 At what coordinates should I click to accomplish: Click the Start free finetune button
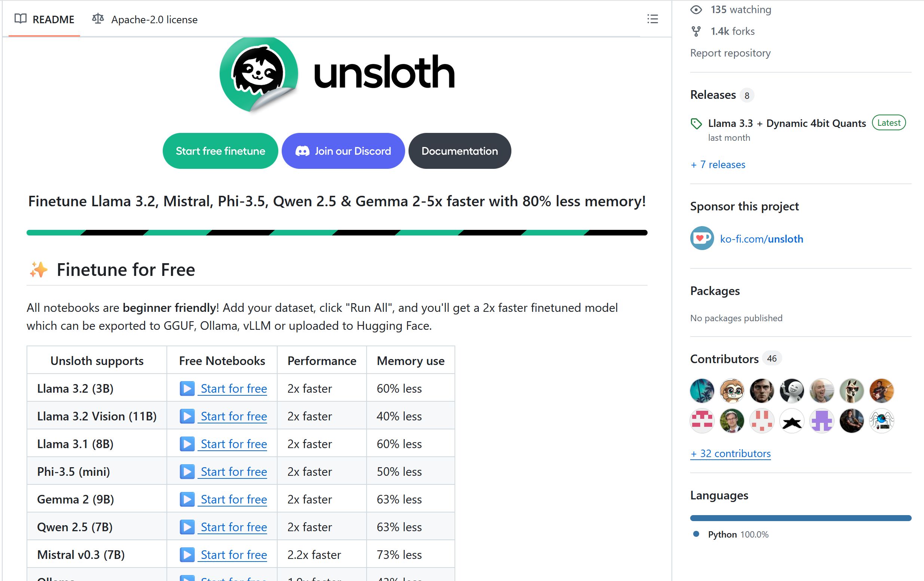click(220, 151)
